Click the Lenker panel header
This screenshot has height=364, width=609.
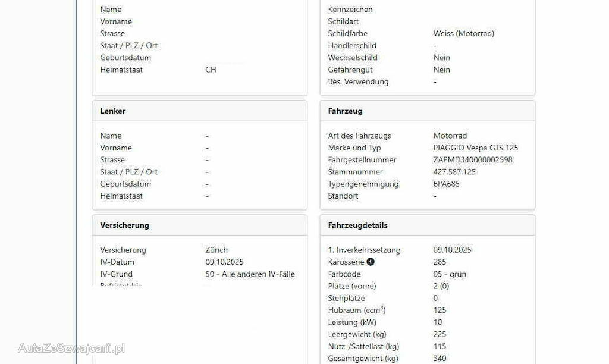113,111
